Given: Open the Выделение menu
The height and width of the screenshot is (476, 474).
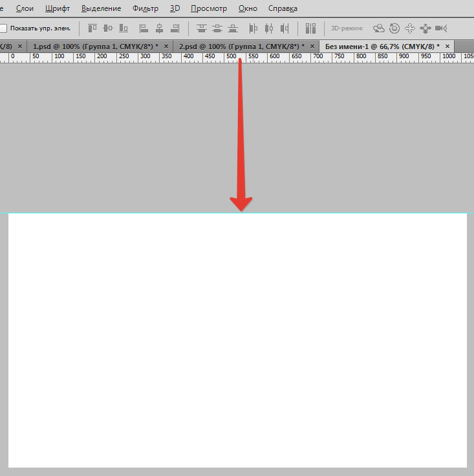Looking at the screenshot, I should click(101, 8).
